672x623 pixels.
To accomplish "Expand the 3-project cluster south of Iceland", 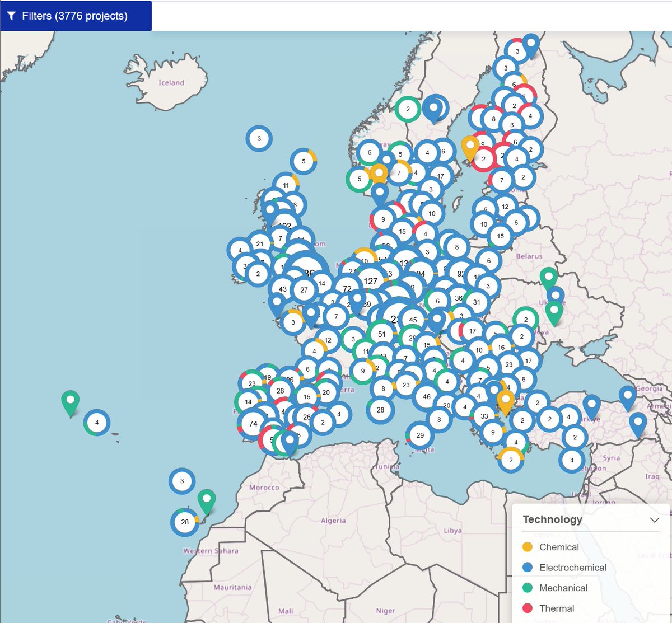I will point(259,138).
